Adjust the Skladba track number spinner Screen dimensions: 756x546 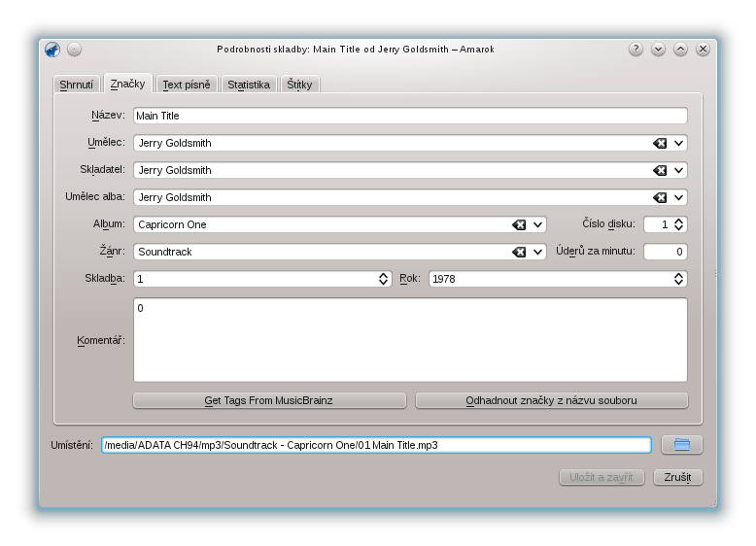(383, 279)
